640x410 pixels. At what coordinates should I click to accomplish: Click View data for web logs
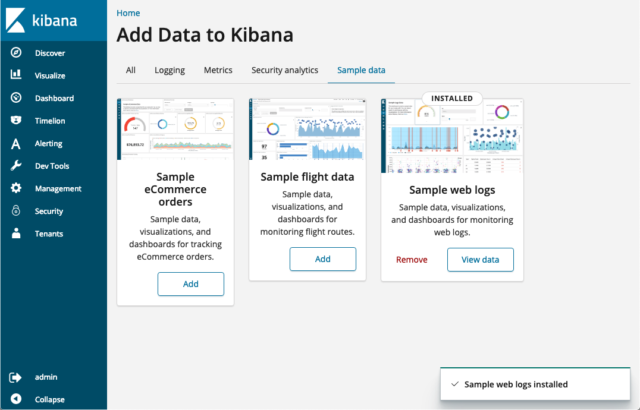click(480, 260)
